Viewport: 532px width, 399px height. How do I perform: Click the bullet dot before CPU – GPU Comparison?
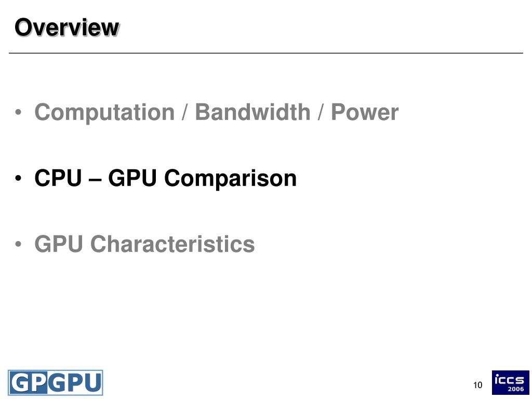click(18, 178)
